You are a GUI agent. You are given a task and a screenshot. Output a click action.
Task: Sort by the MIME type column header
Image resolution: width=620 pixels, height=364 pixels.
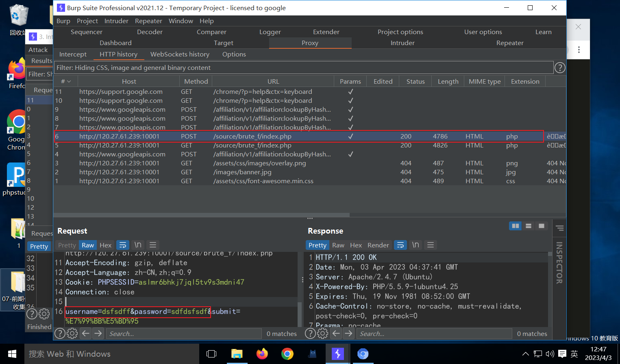[485, 82]
